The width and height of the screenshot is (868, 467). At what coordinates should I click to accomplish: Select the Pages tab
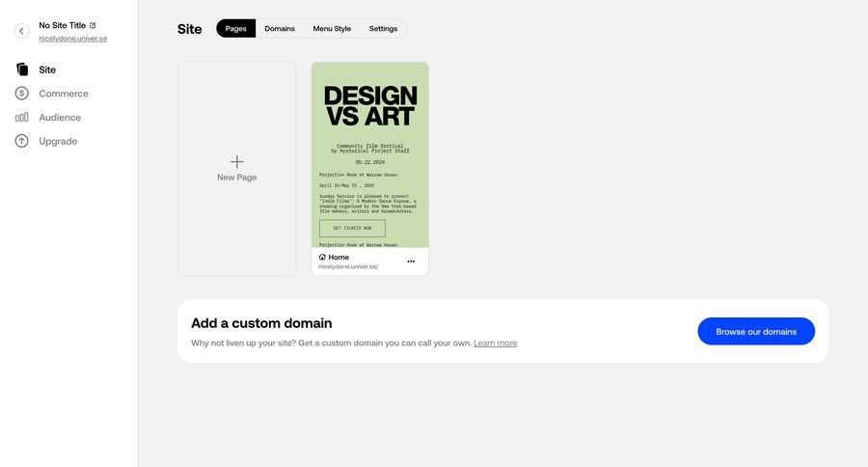(x=236, y=29)
